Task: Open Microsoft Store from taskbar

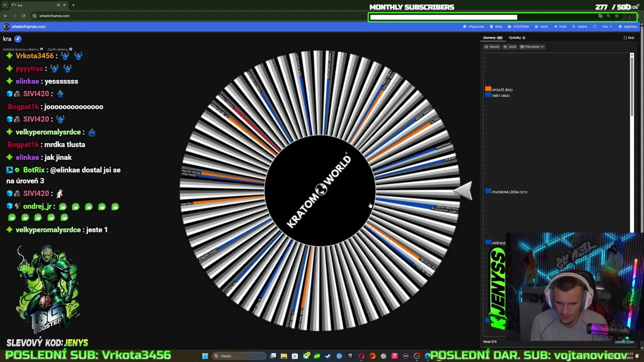Action: point(295,356)
